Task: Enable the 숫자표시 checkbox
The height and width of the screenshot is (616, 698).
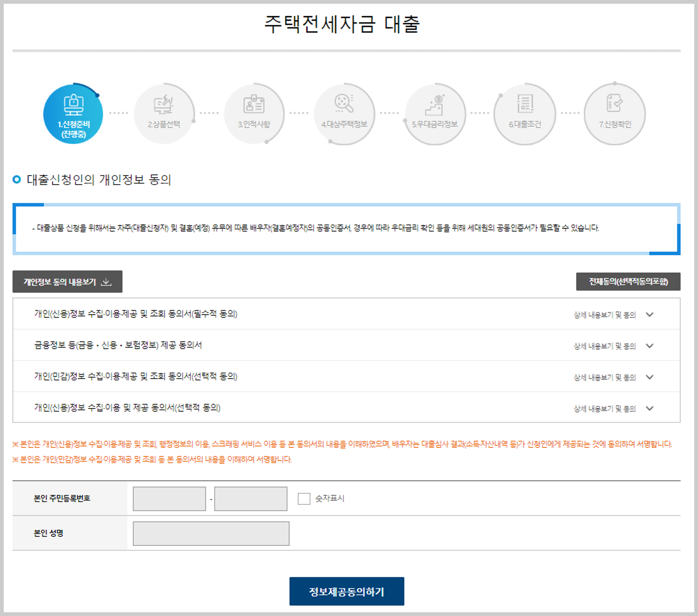Action: (x=304, y=499)
